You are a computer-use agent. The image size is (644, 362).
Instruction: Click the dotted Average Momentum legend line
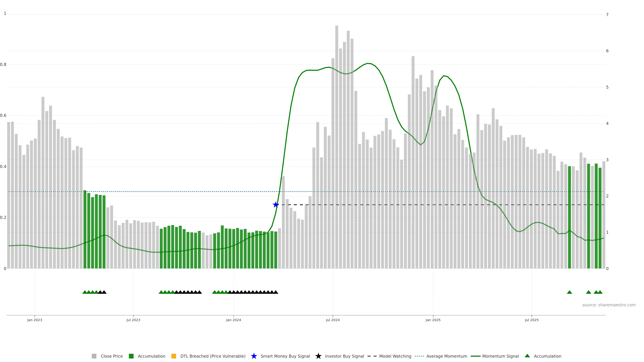click(419, 356)
